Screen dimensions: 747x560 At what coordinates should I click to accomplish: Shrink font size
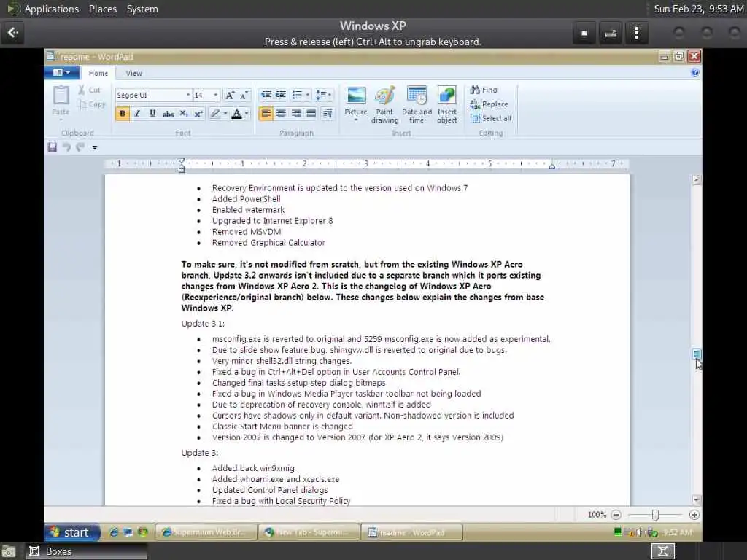[244, 96]
